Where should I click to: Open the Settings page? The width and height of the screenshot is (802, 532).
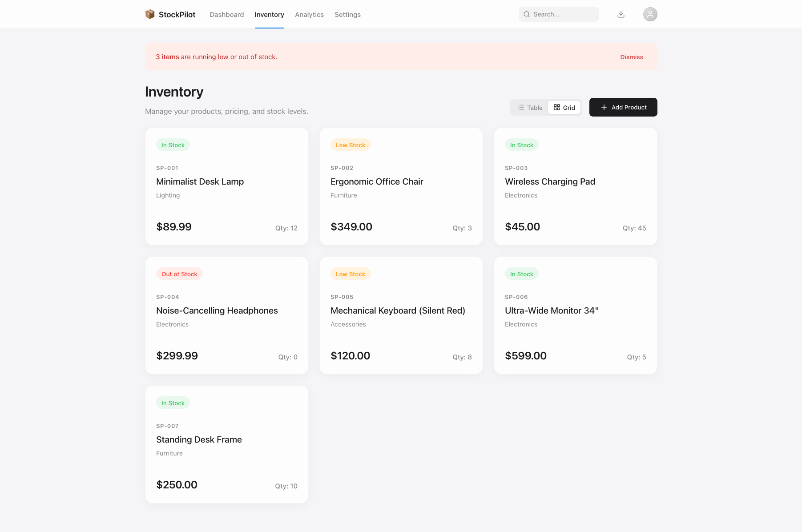(x=347, y=14)
